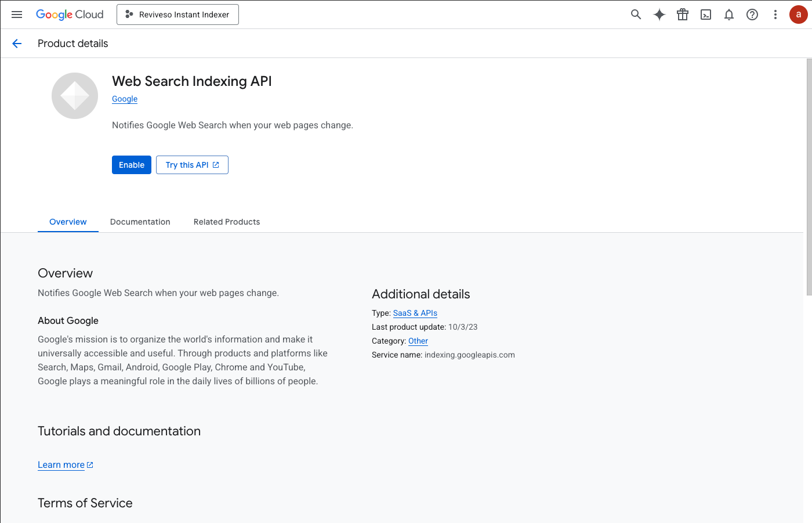812x523 pixels.
Task: Open the Gemini sparkle assistant icon
Action: coord(659,15)
